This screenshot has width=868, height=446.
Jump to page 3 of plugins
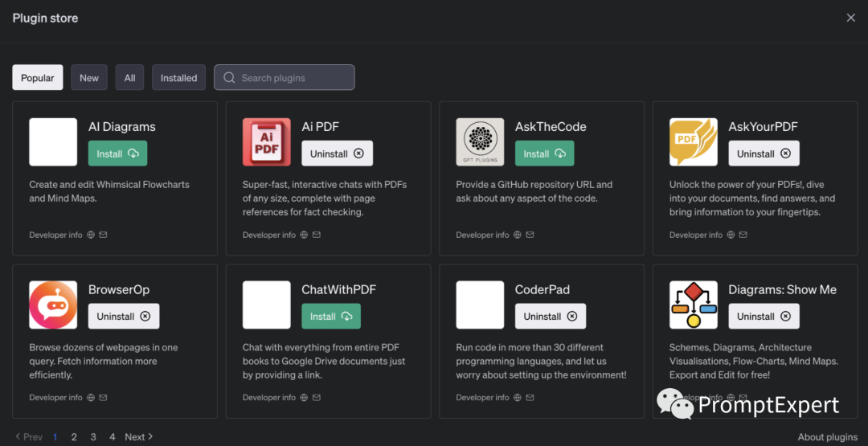[x=93, y=436]
